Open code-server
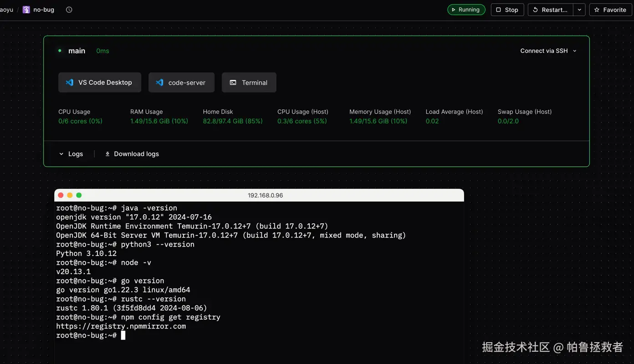This screenshot has width=634, height=364. point(181,82)
